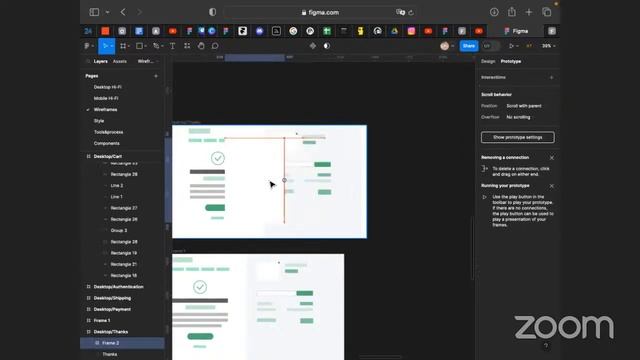Select the Desktop/Authentication frame layer
This screenshot has width=640, height=360.
coord(118,287)
